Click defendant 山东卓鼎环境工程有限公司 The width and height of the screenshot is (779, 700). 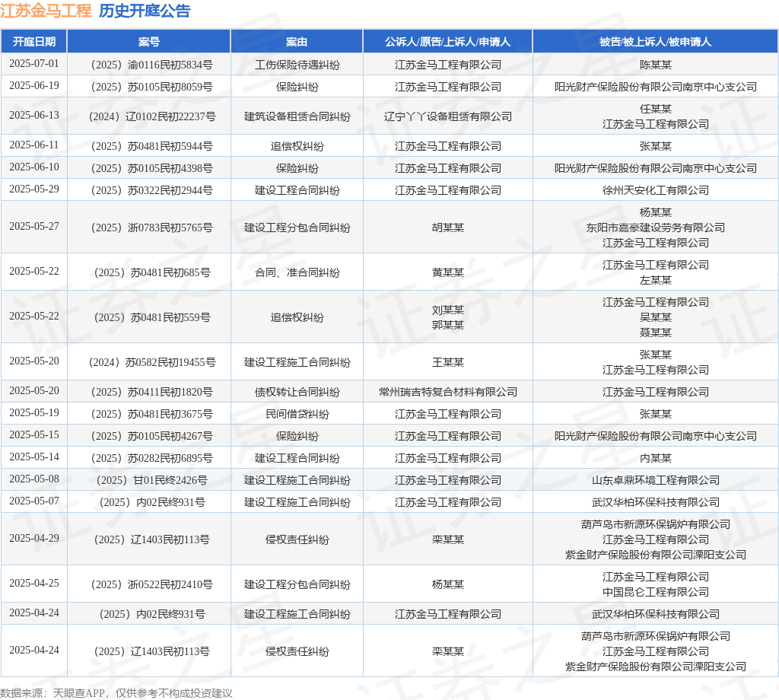click(655, 480)
